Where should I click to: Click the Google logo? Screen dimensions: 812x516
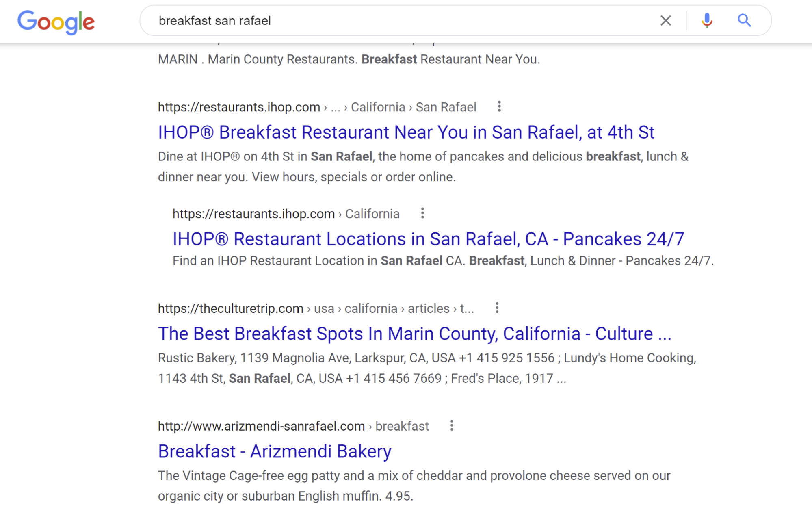click(56, 22)
